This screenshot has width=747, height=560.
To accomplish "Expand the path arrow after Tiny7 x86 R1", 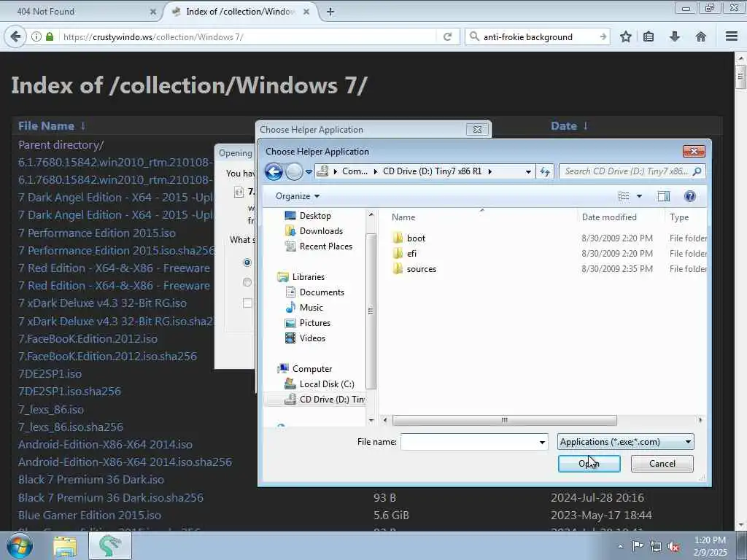I will 489,171.
